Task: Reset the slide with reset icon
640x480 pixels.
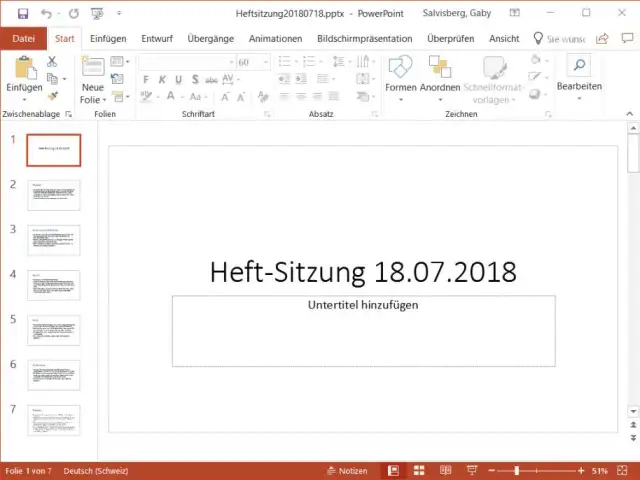Action: [x=117, y=78]
